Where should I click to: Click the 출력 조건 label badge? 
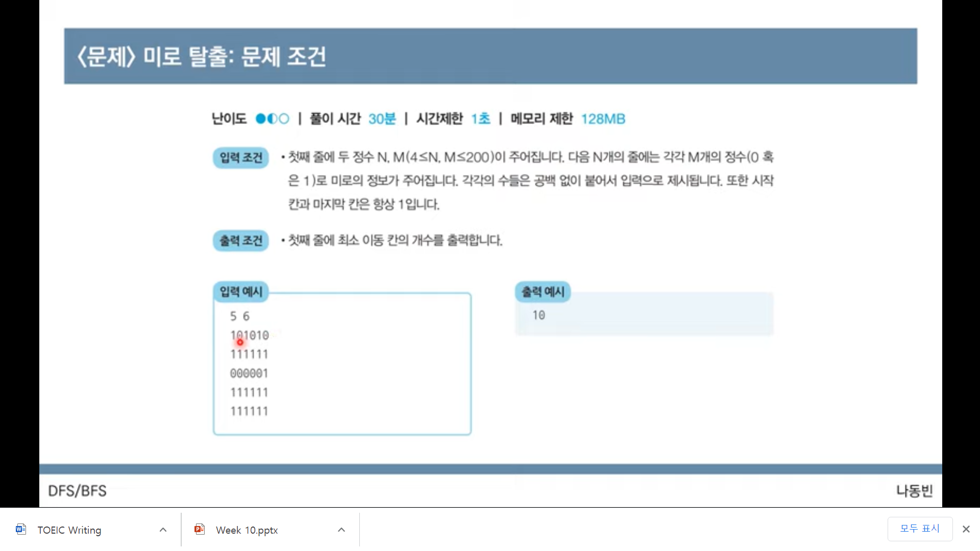click(x=240, y=240)
